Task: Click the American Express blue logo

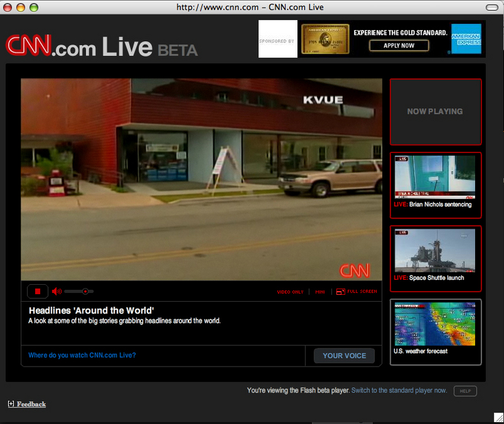Action: coord(466,38)
